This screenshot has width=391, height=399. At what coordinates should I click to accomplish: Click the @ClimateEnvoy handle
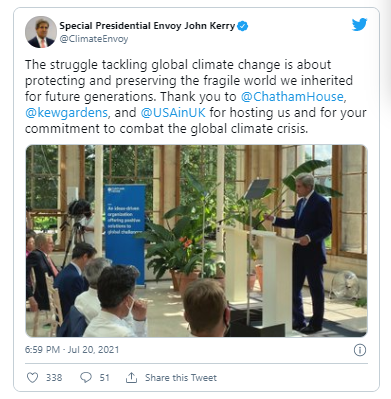click(x=94, y=39)
